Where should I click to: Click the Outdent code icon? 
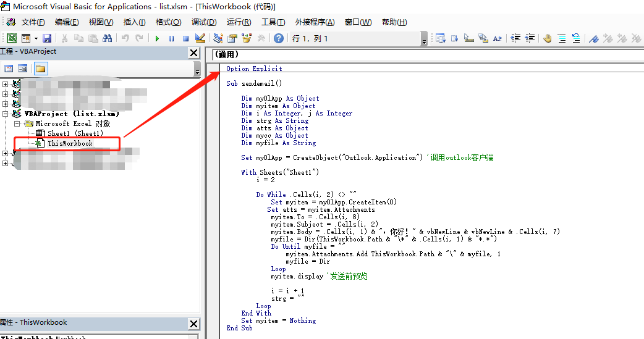(530, 38)
